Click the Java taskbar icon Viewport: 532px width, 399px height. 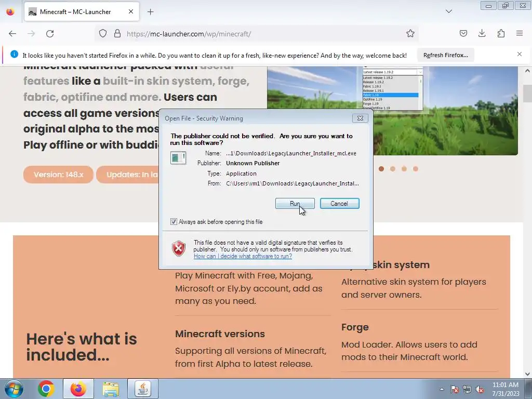[x=143, y=389]
